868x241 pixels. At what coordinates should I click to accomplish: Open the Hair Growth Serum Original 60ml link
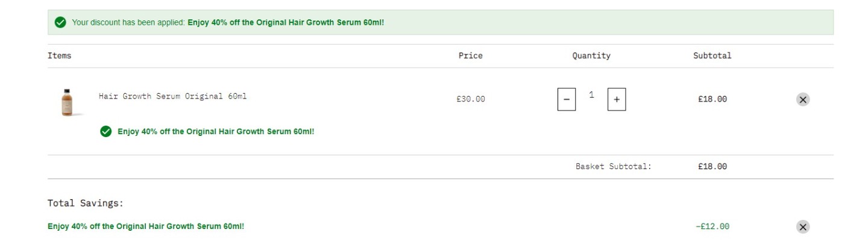(172, 96)
